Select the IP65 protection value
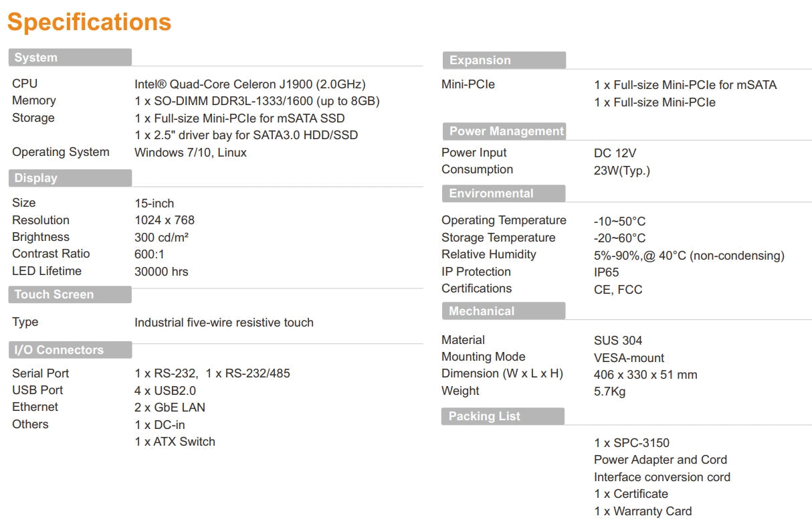Image resolution: width=812 pixels, height=530 pixels. 607,272
